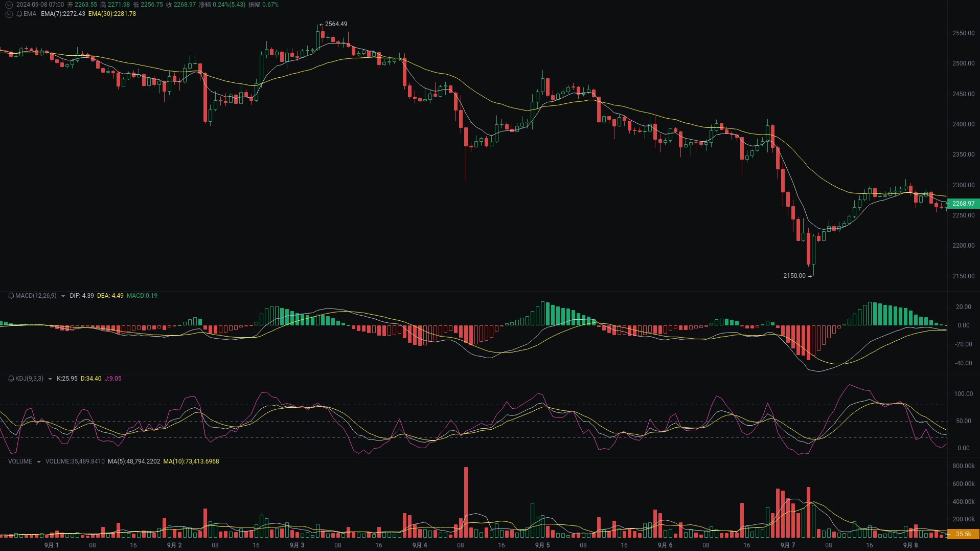Collapse the candle info row chevron

[x=9, y=5]
